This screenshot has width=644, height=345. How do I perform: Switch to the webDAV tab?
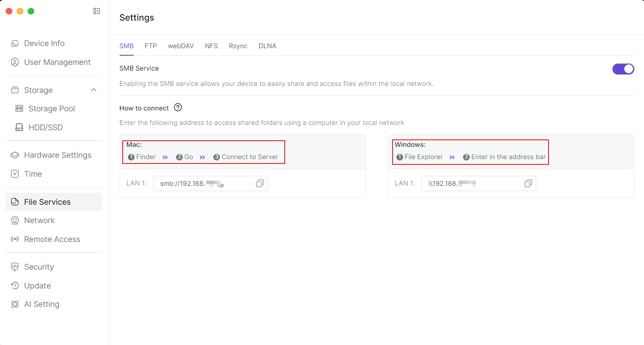point(181,46)
